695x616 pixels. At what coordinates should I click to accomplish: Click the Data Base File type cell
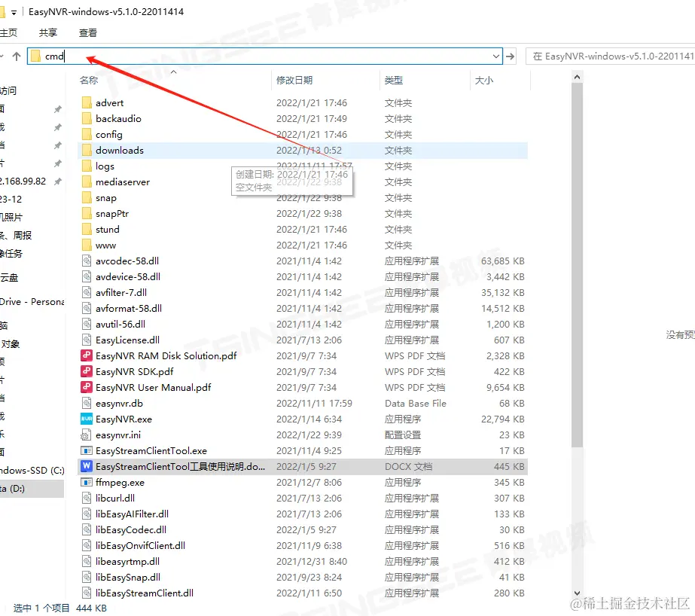pyautogui.click(x=416, y=404)
